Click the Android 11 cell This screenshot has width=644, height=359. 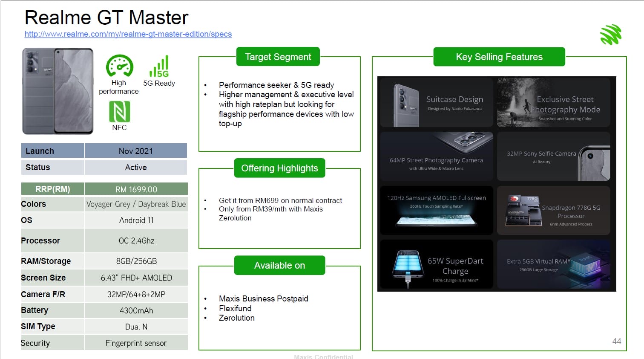pos(136,220)
